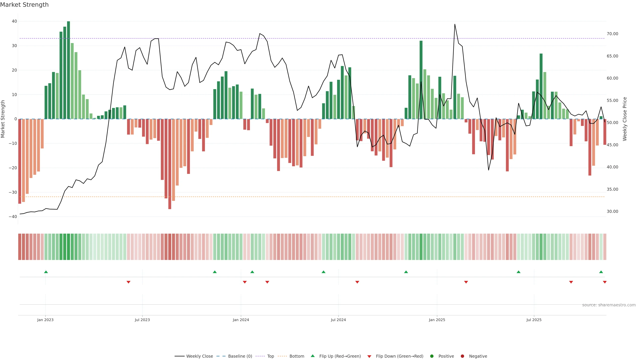Click the green Flip Up triangle legend icon

pyautogui.click(x=312, y=356)
